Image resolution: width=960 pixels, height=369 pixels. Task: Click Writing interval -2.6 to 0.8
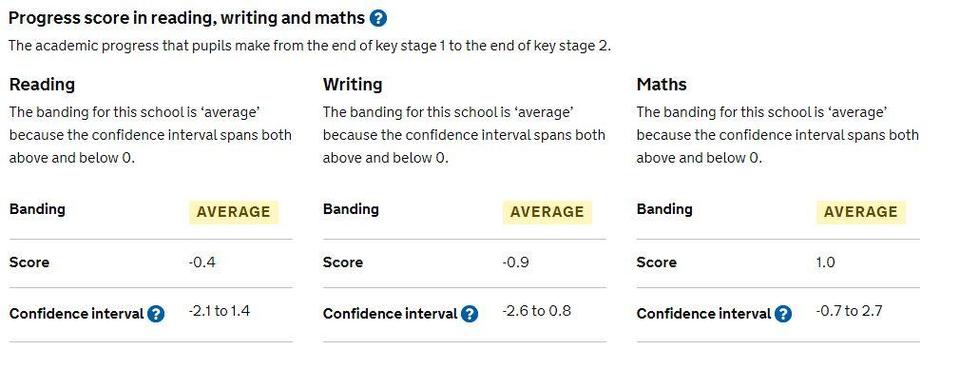pos(537,311)
